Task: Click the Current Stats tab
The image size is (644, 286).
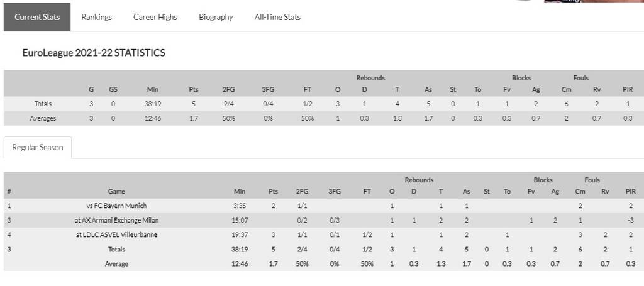Action: tap(37, 17)
